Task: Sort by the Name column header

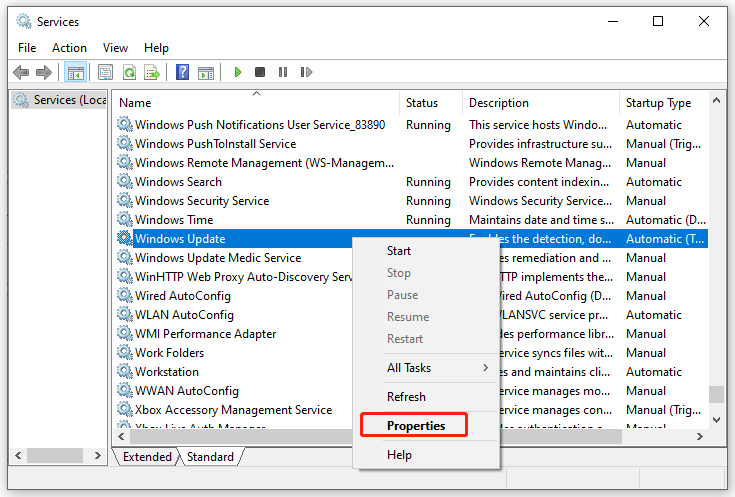Action: (256, 103)
